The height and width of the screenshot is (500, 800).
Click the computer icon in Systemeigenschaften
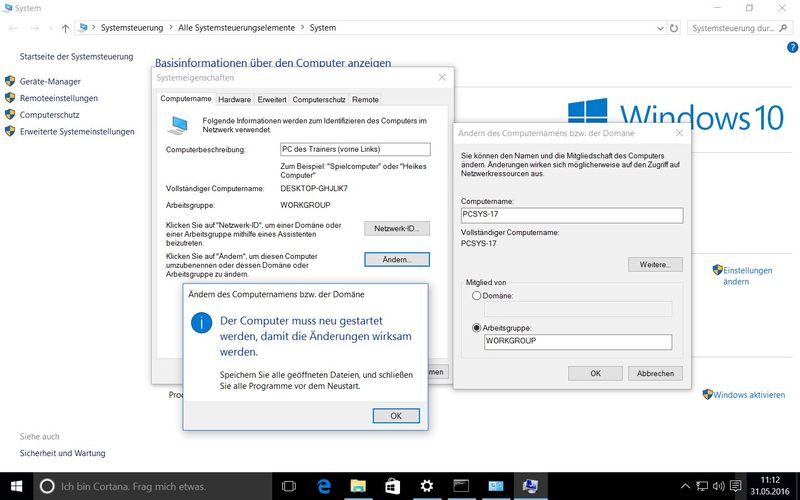tap(178, 125)
